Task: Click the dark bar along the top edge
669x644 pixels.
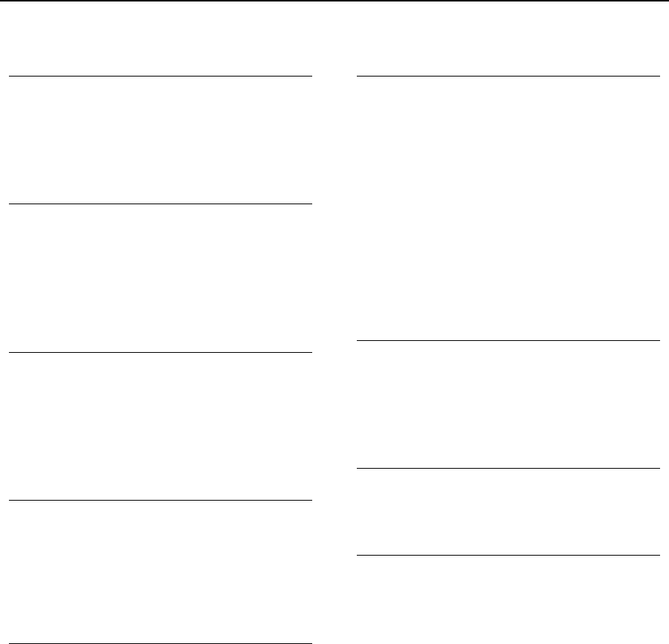Action: tap(334, 1)
